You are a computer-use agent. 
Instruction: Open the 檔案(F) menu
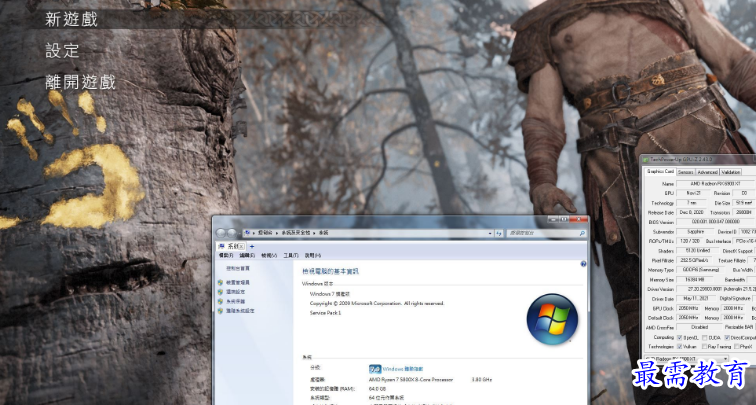pyautogui.click(x=226, y=256)
